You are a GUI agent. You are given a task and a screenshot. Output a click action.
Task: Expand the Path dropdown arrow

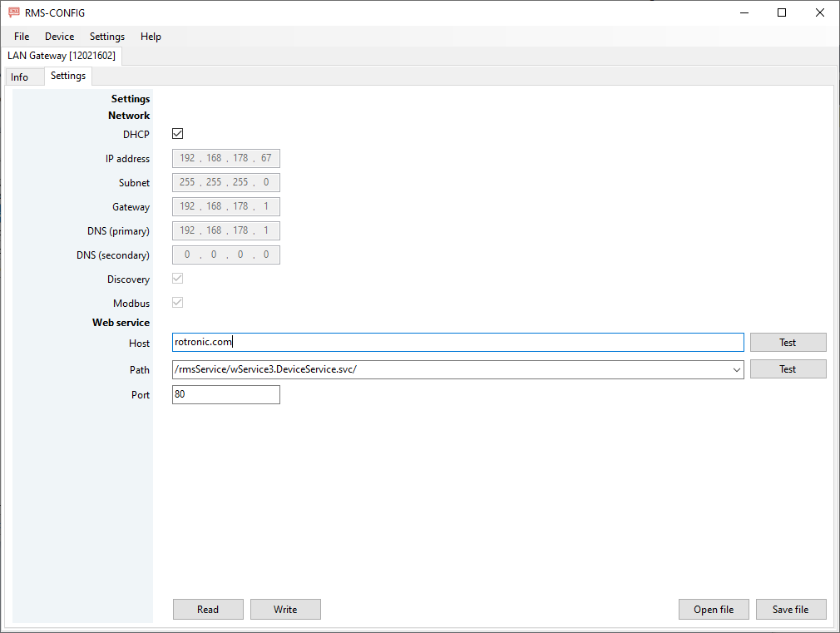(737, 370)
